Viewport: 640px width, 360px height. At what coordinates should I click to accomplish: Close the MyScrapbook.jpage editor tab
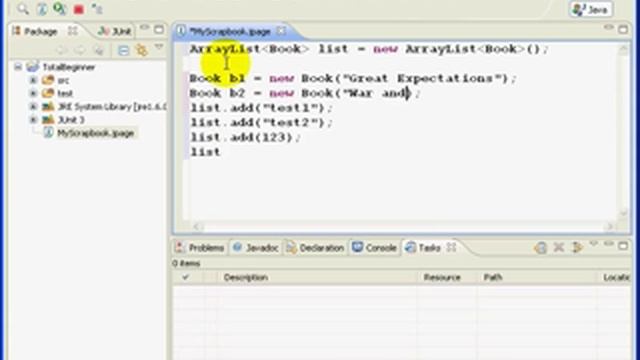pos(281,31)
